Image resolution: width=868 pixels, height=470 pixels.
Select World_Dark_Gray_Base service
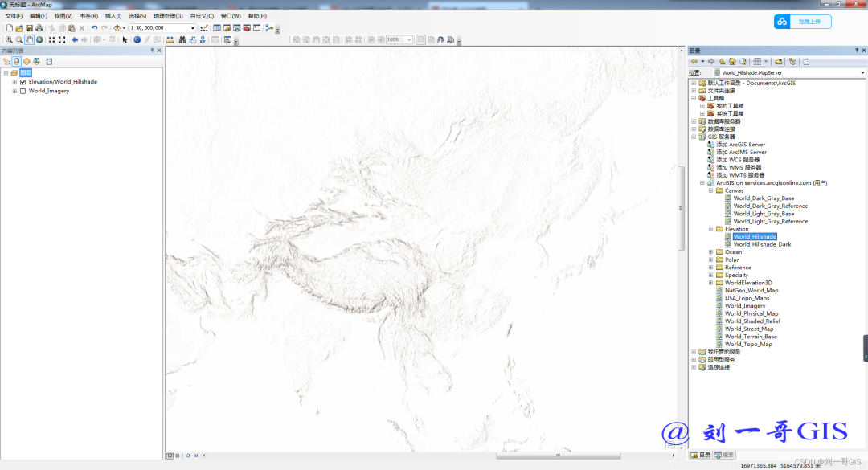[764, 198]
